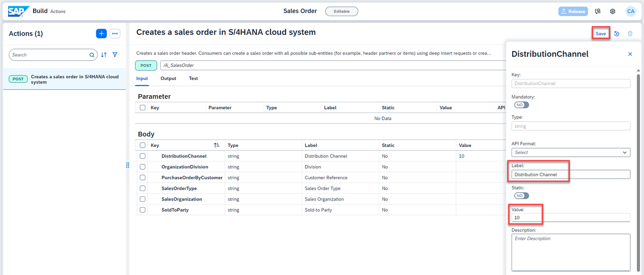Screen dimensions: 644x275
Task: Tick the Body table select-all checkbox
Action: [x=143, y=145]
